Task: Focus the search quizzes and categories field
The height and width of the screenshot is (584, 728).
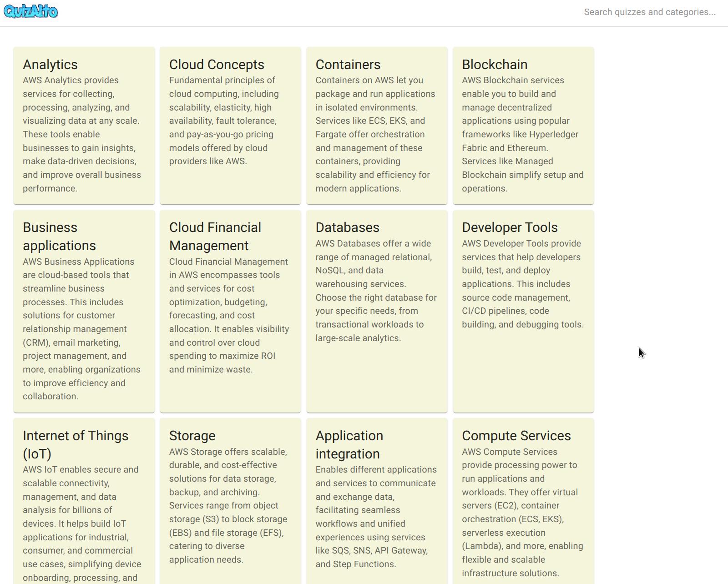Action: 650,12
